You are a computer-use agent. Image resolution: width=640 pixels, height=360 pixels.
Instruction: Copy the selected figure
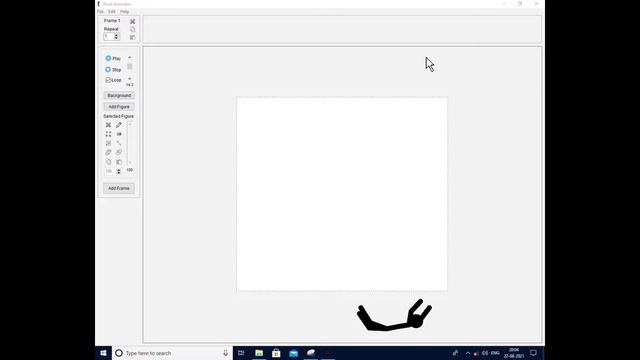(108, 162)
